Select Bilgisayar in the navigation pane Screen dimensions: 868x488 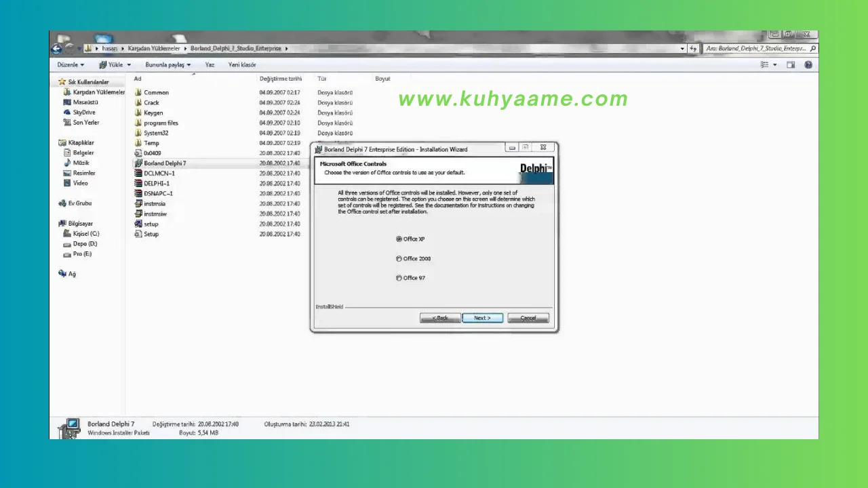(80, 224)
